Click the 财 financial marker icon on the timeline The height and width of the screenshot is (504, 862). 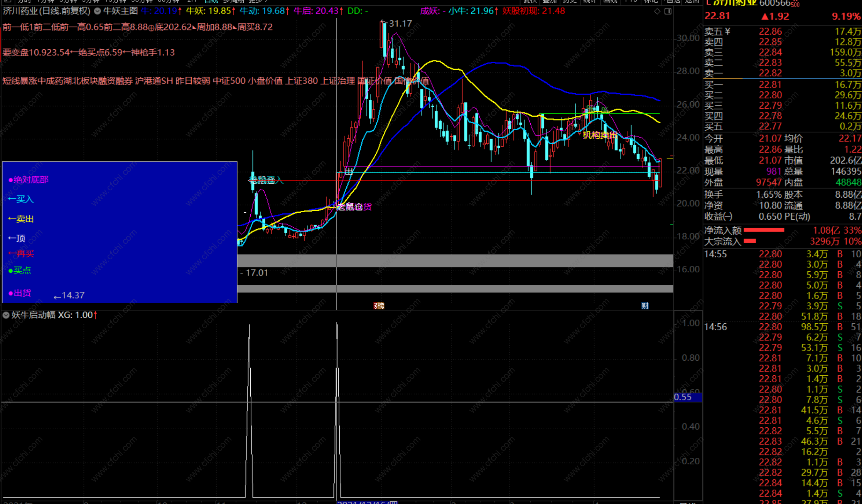645,306
